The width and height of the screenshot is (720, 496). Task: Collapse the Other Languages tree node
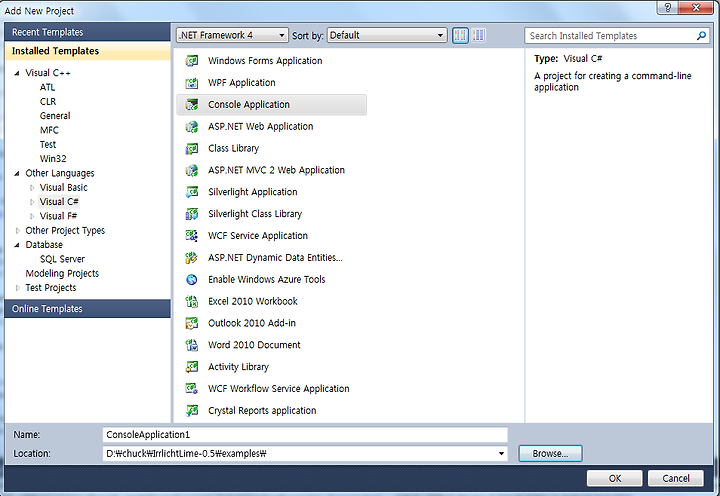(x=17, y=173)
